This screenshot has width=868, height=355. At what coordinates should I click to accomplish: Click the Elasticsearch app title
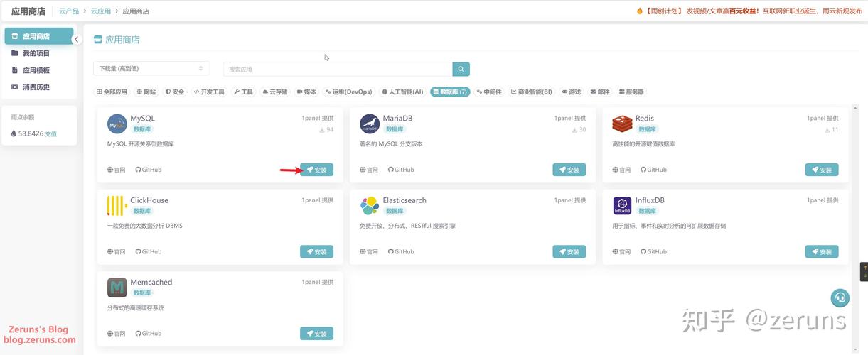tap(404, 200)
